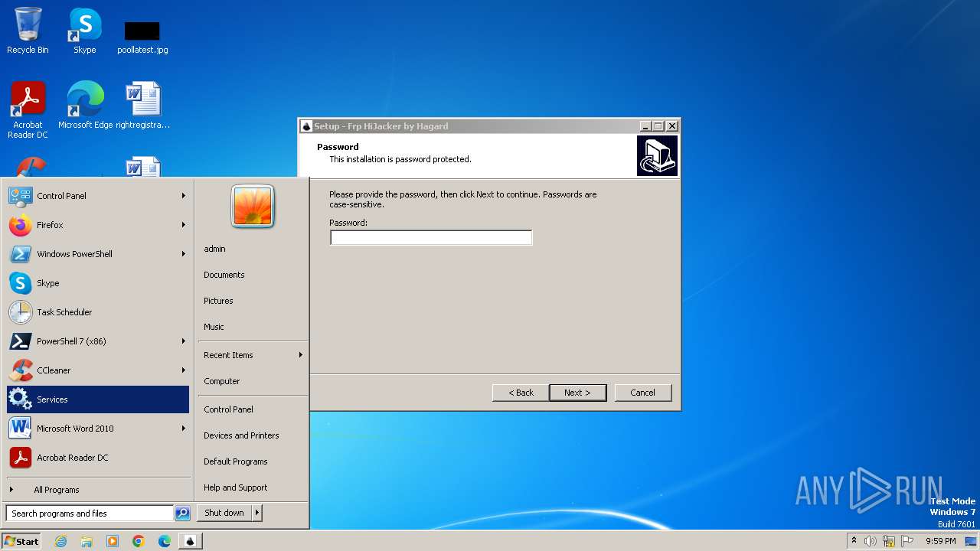Click the Microsoft Word 2010 icon
Viewport: 980px width, 551px height.
point(20,429)
